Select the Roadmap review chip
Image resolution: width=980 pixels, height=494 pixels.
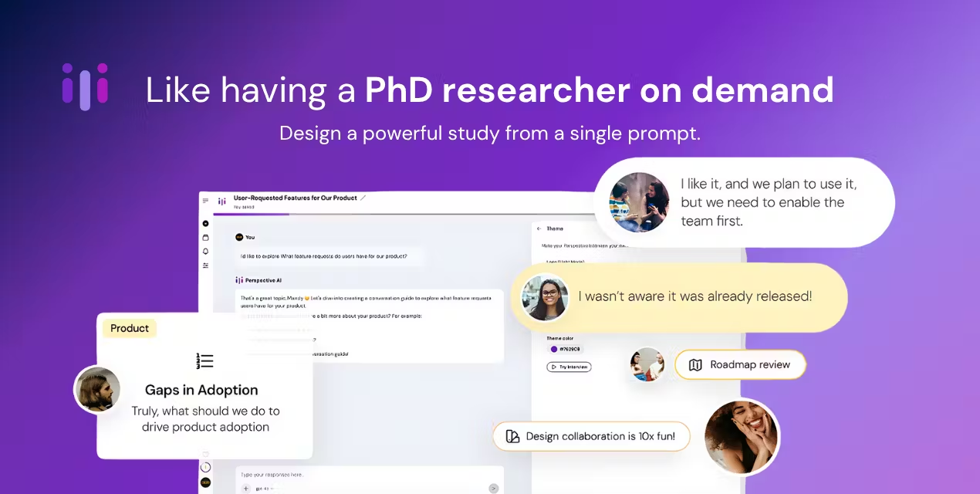tap(740, 364)
